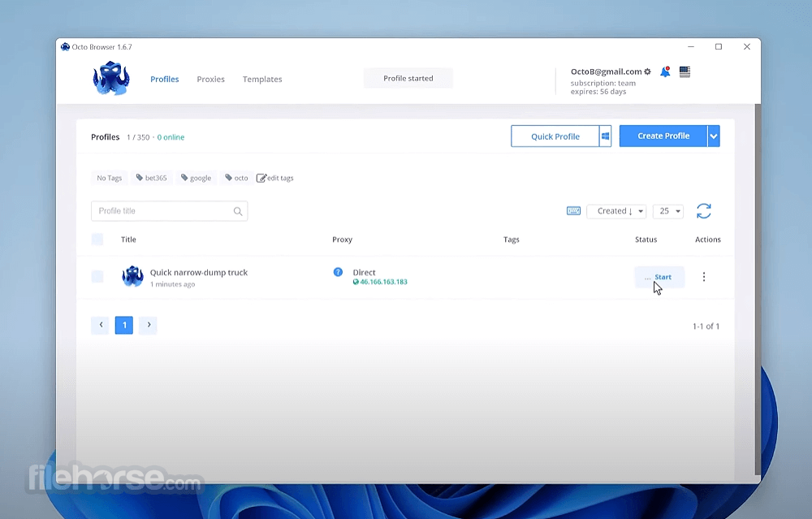
Task: Maximize the Octo Browser window
Action: 719,46
